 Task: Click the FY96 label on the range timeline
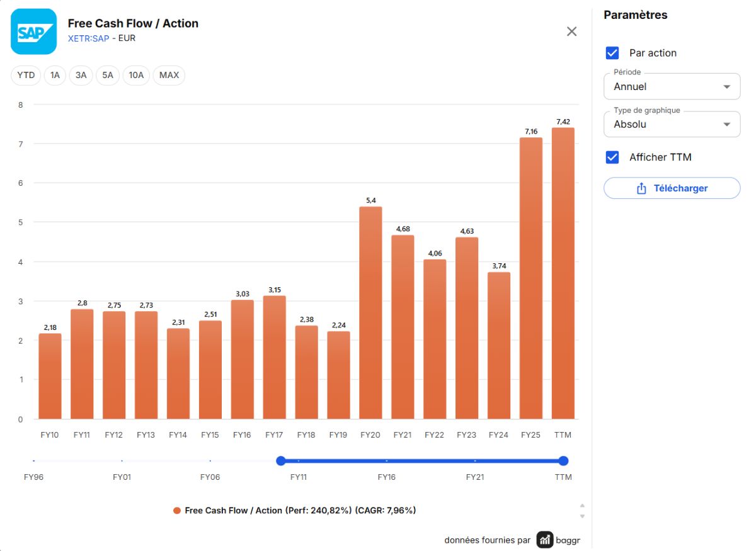tap(33, 477)
